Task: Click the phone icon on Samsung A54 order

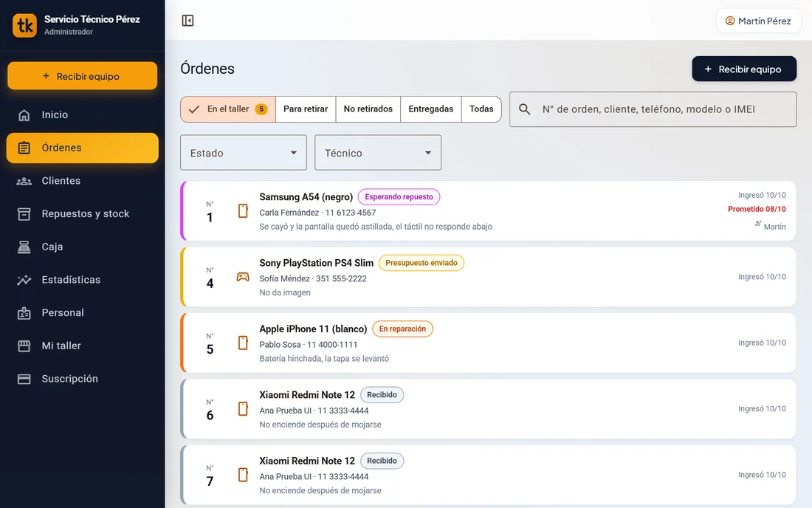Action: pos(243,210)
